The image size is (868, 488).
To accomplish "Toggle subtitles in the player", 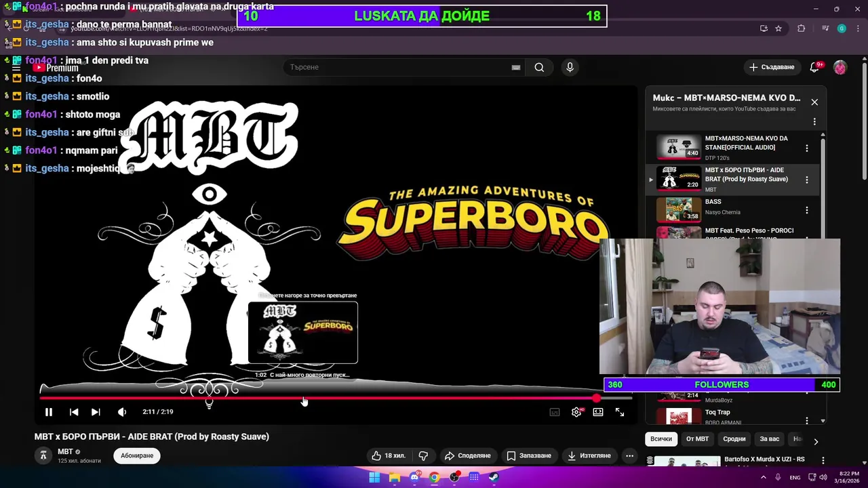I will click(555, 412).
